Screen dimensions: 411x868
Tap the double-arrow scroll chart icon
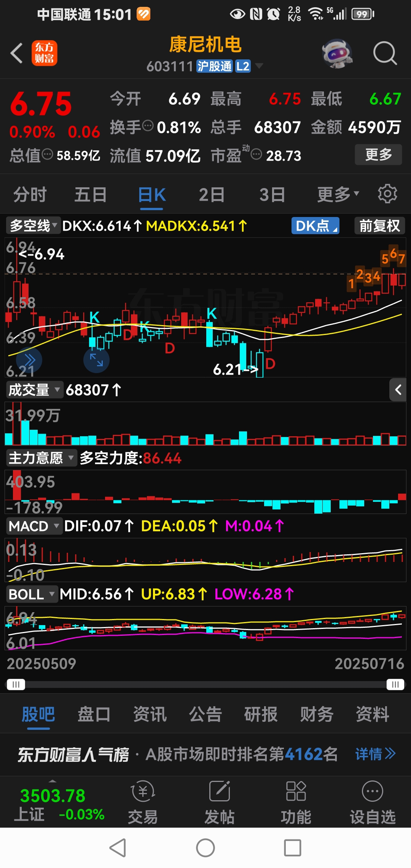click(29, 360)
